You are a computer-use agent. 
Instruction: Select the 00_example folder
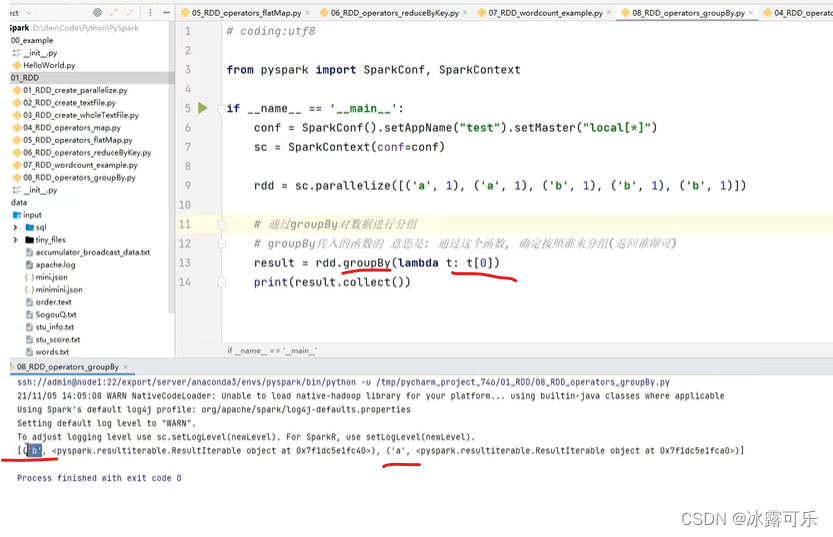coord(32,40)
